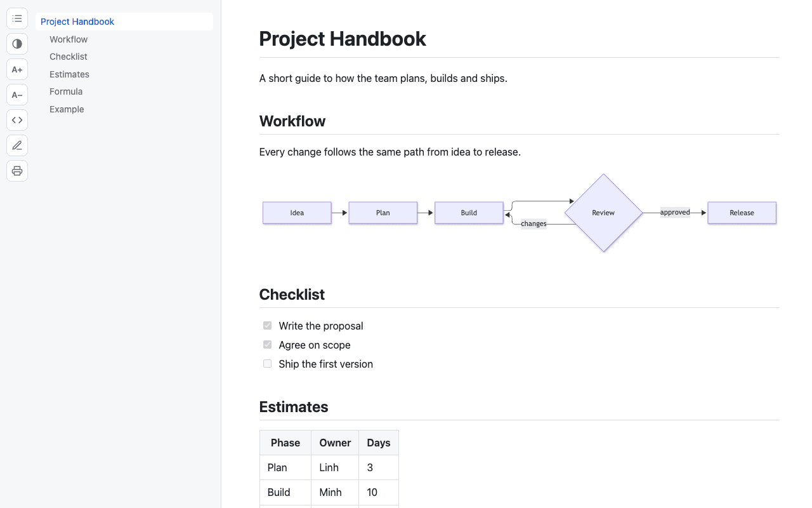The width and height of the screenshot is (812, 508).
Task: Click the '3' days cell
Action: pyautogui.click(x=379, y=467)
